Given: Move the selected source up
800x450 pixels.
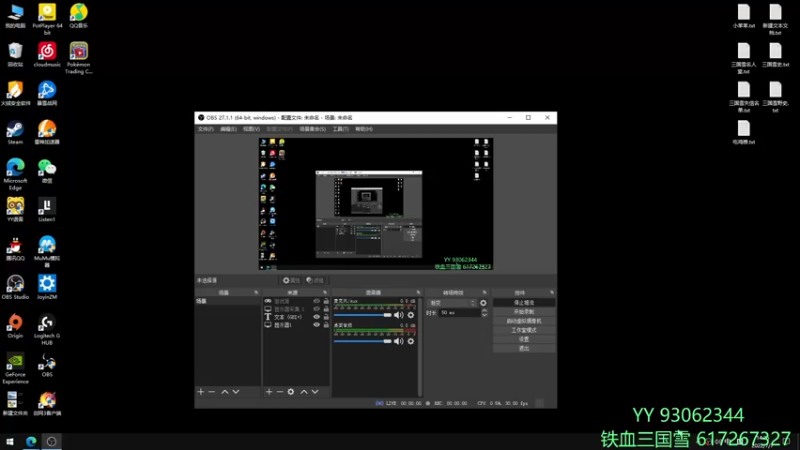Looking at the screenshot, I should click(x=304, y=392).
